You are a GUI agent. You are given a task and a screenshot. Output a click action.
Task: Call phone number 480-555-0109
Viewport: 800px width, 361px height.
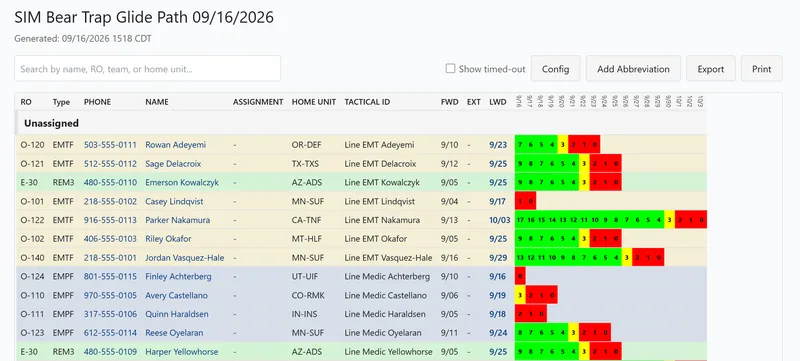click(x=110, y=352)
